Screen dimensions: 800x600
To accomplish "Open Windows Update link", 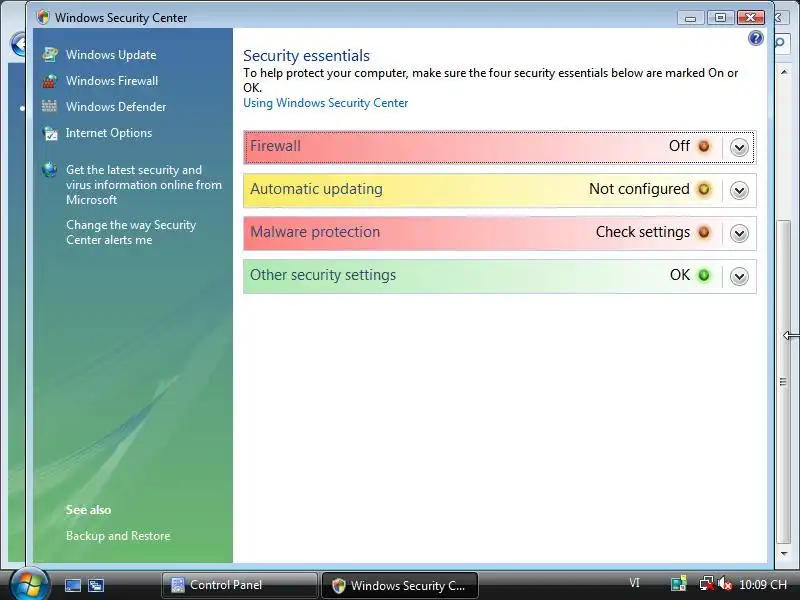I will point(111,55).
